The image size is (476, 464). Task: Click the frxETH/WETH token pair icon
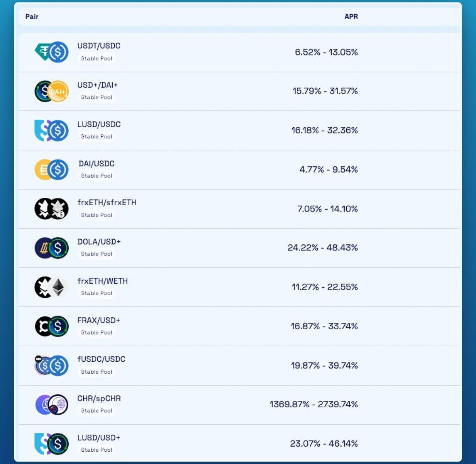[x=52, y=287]
